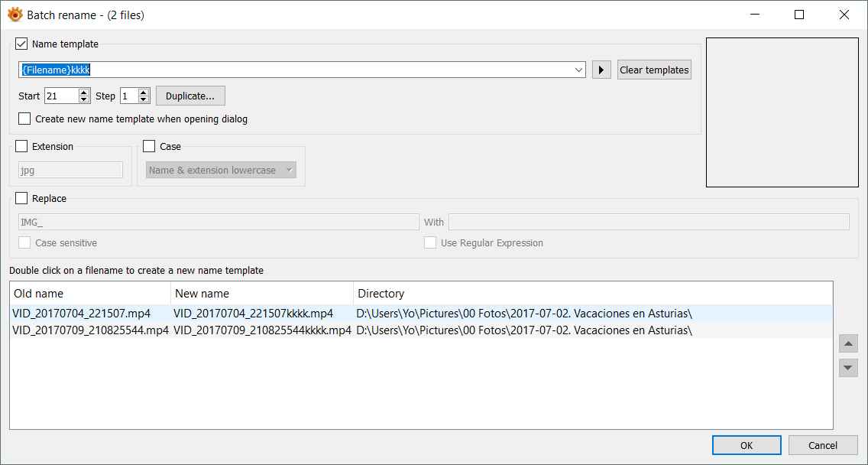
Task: Select the VID_20170709_210825544.mp4 file row
Action: point(90,330)
